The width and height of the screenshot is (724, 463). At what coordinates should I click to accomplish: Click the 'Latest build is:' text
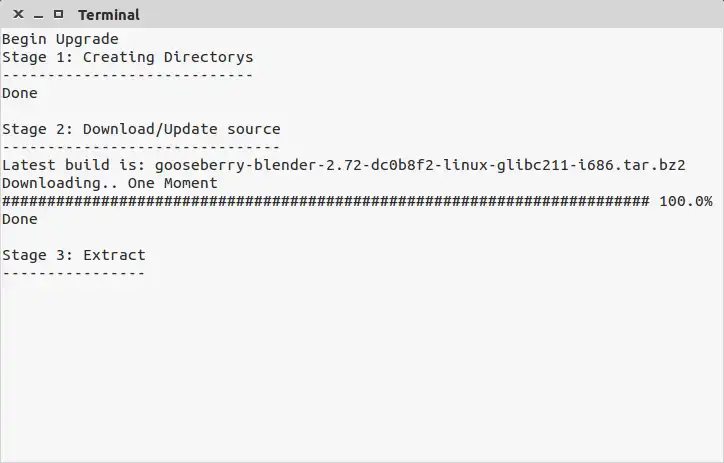pos(74,165)
